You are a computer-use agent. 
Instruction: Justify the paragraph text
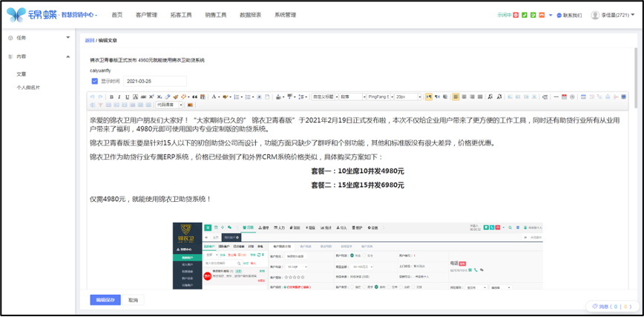pos(480,97)
